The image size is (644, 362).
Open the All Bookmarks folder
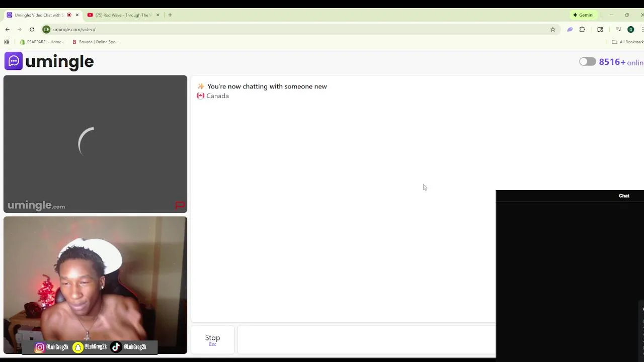pyautogui.click(x=627, y=42)
